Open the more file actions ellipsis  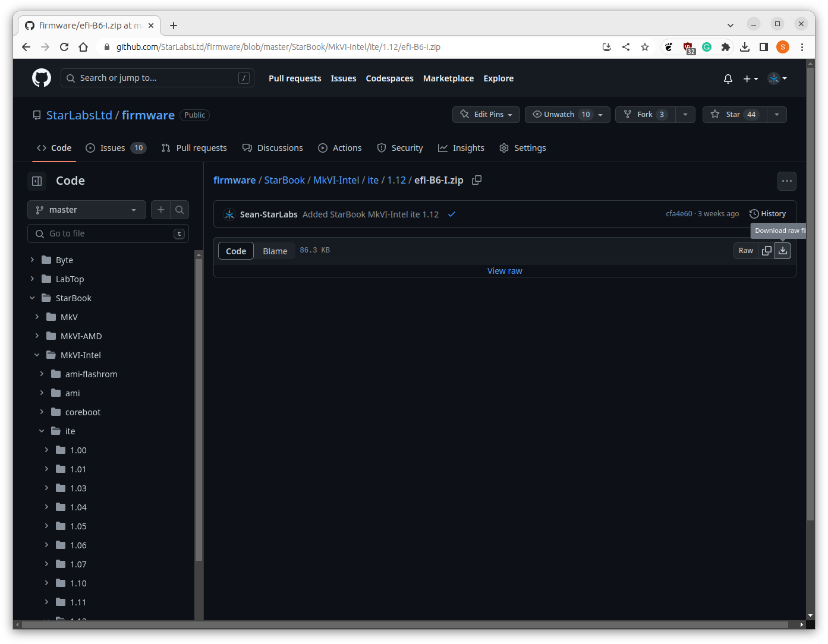[786, 181]
